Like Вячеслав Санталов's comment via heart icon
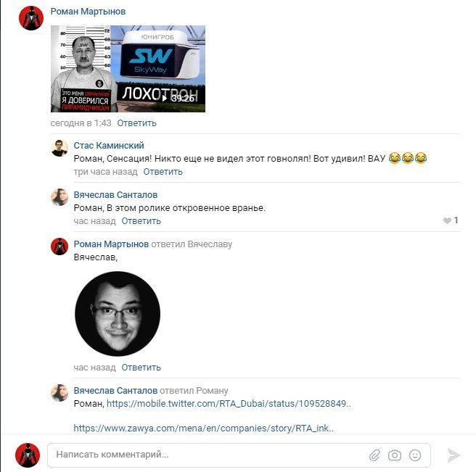This screenshot has width=476, height=472. click(x=447, y=220)
